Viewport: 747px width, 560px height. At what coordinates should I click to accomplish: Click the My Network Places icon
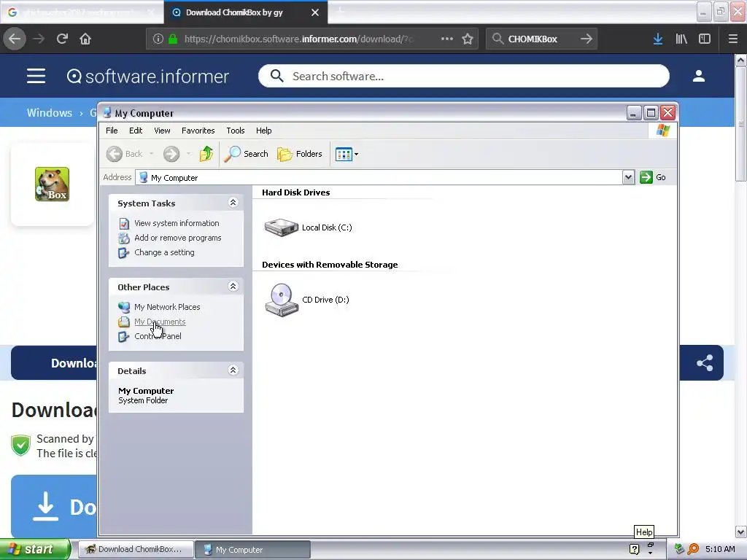click(x=124, y=307)
